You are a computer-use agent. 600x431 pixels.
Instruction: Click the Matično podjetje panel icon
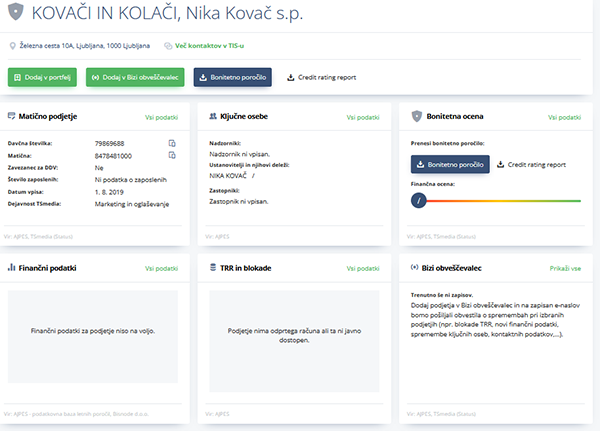coord(11,117)
